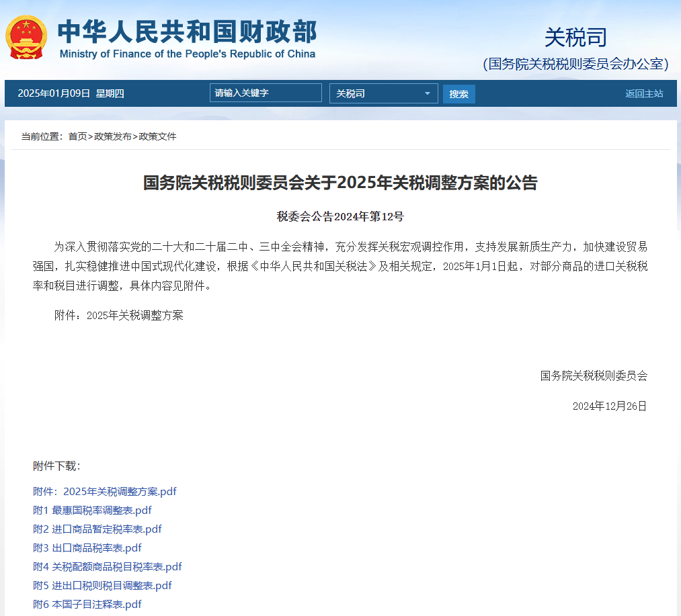This screenshot has height=616, width=681.
Task: Click the date 2025年01月09日 in navbar
Action: click(54, 93)
